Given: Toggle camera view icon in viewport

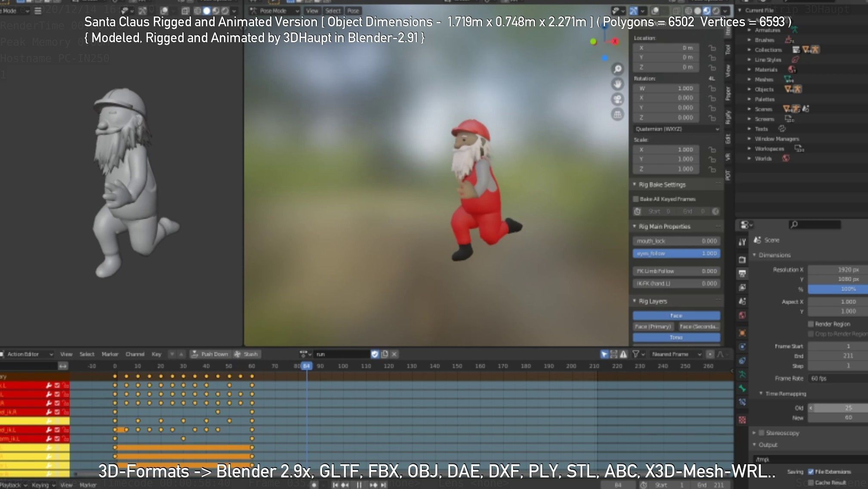Looking at the screenshot, I should click(x=618, y=99).
